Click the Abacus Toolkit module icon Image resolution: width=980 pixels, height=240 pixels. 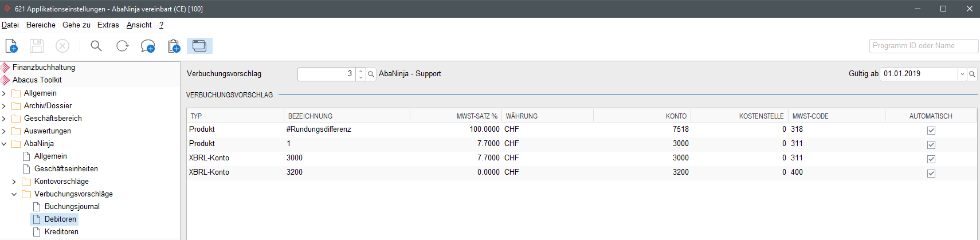click(6, 80)
